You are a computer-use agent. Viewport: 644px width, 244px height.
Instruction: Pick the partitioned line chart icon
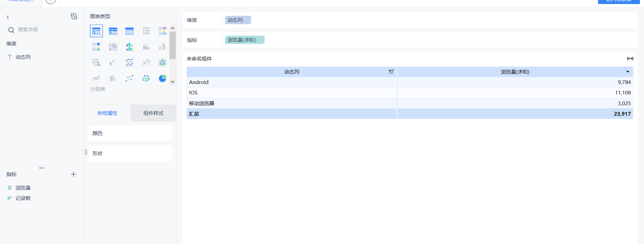point(129,63)
